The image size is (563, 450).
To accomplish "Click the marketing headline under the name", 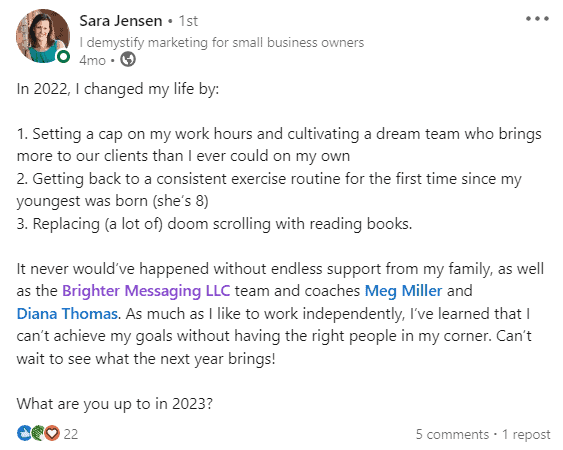I will point(222,42).
